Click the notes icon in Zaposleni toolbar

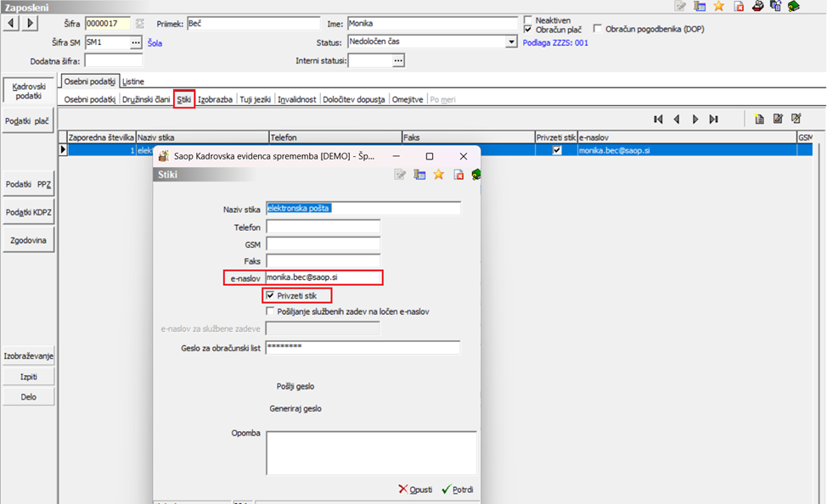(680, 6)
